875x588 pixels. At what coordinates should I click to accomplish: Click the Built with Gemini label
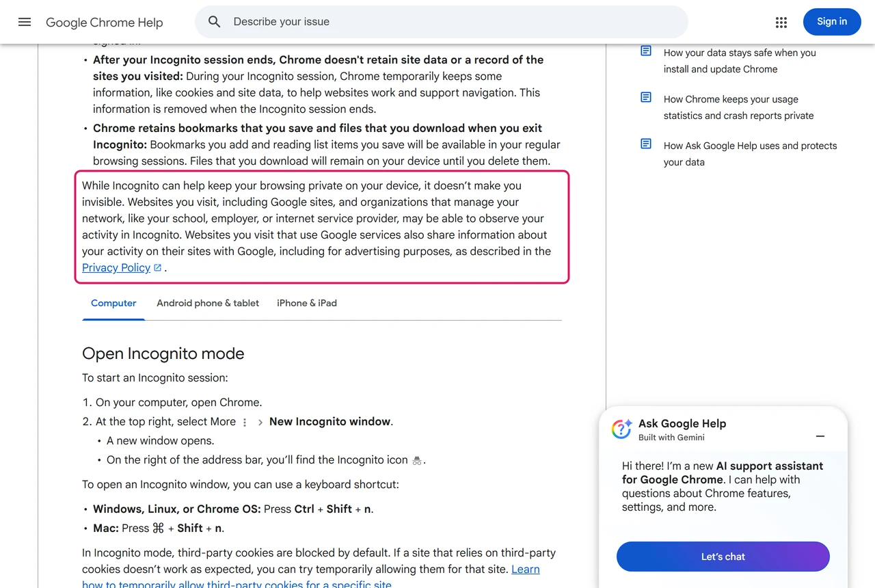pos(671,438)
